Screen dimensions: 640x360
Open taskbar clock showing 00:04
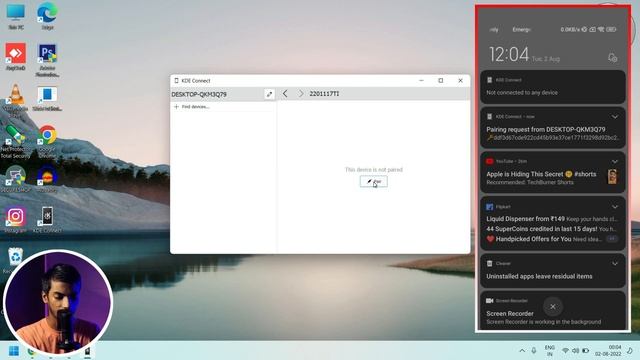608,351
